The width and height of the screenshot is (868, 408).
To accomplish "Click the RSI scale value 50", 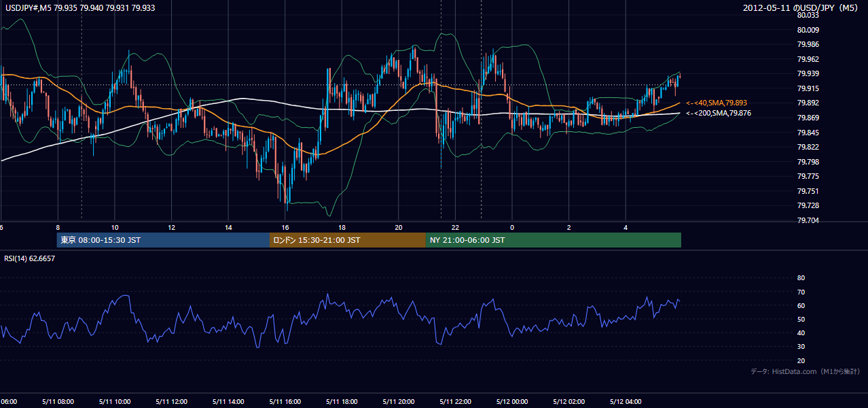I will 801,319.
